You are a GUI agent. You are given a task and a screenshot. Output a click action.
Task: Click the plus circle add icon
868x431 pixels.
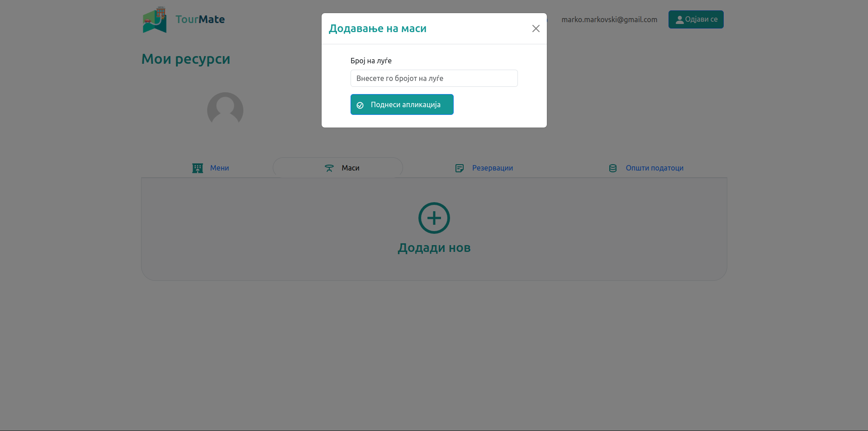[434, 218]
